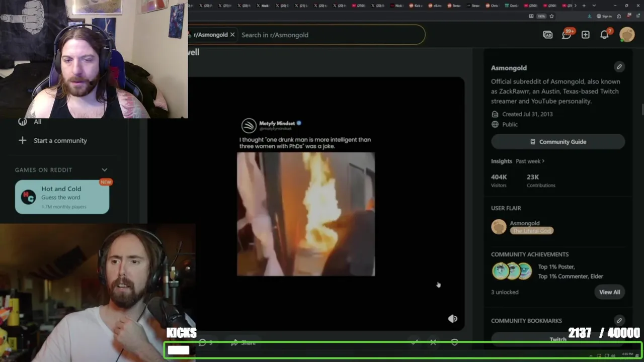Click The Literal God flair label
Screen dimensions: 644x362
tap(532, 231)
